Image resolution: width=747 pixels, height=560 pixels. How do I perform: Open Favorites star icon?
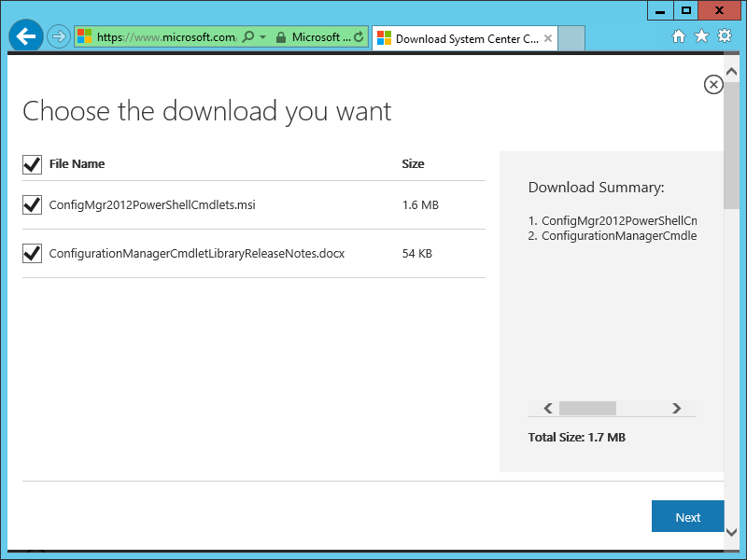(x=701, y=36)
